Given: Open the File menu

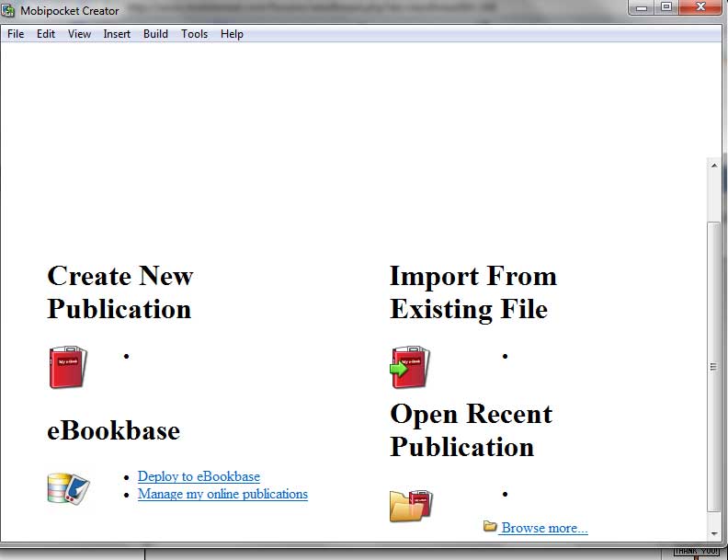Looking at the screenshot, I should (x=16, y=34).
